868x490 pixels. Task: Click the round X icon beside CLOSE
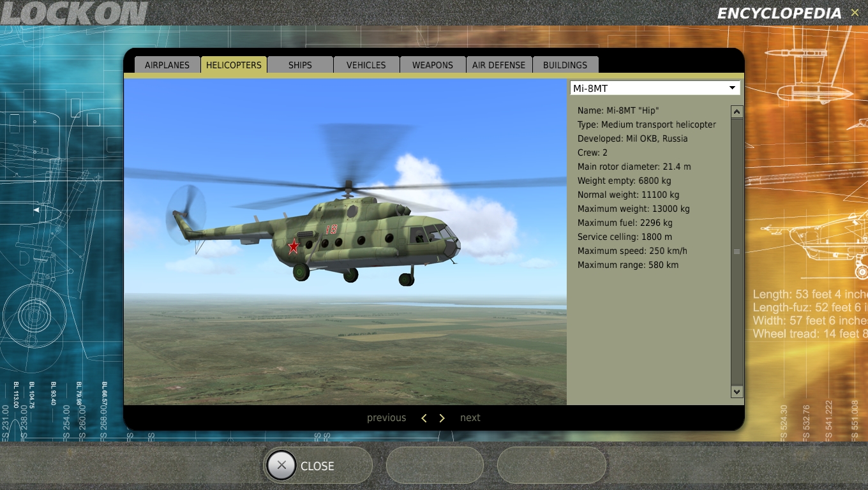tap(281, 465)
